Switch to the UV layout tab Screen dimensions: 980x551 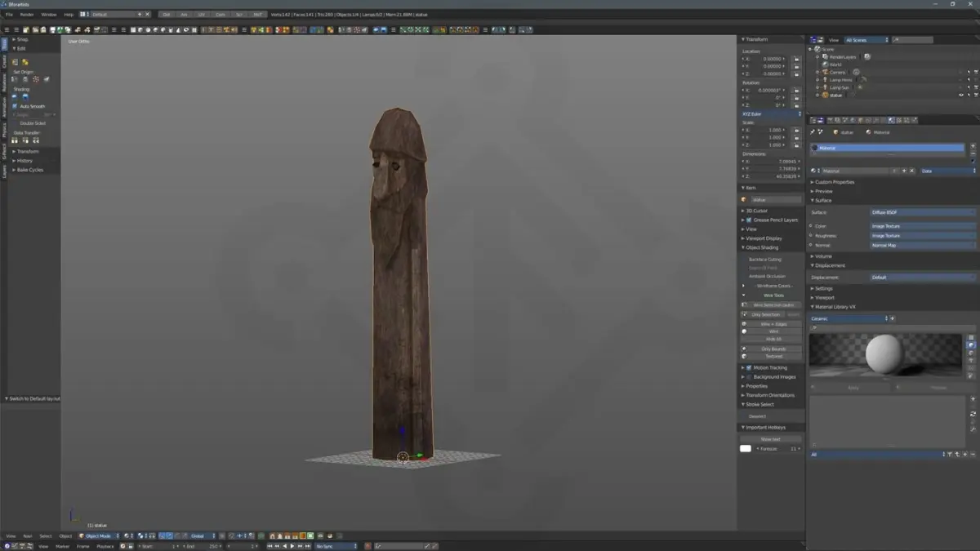click(202, 14)
